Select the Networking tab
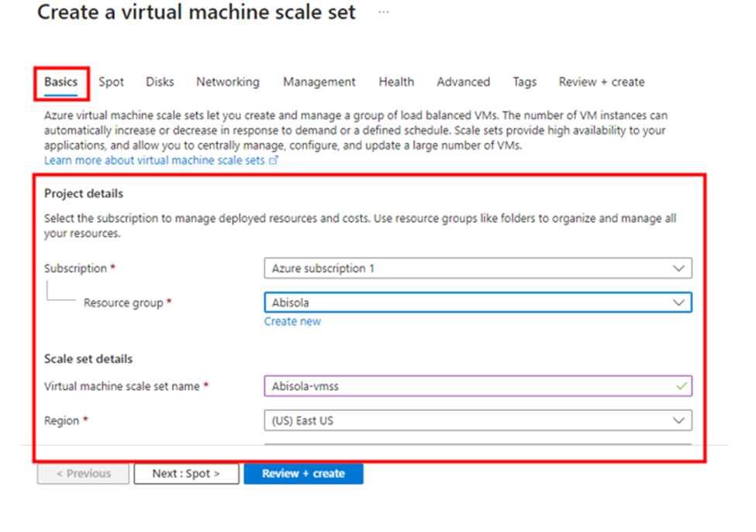The height and width of the screenshot is (532, 756). [x=227, y=81]
